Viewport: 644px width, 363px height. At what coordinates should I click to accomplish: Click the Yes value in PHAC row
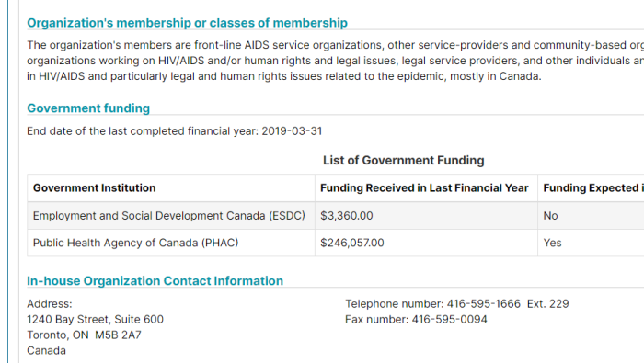tap(552, 243)
